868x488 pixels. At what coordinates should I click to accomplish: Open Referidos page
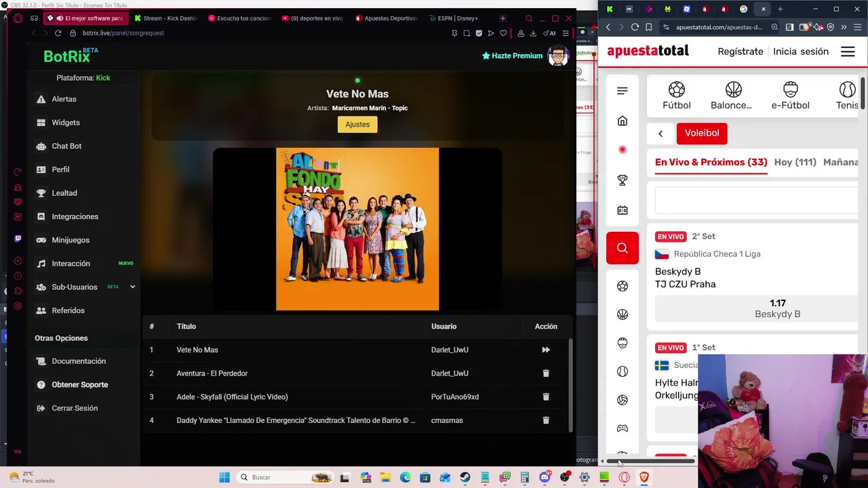pos(68,310)
